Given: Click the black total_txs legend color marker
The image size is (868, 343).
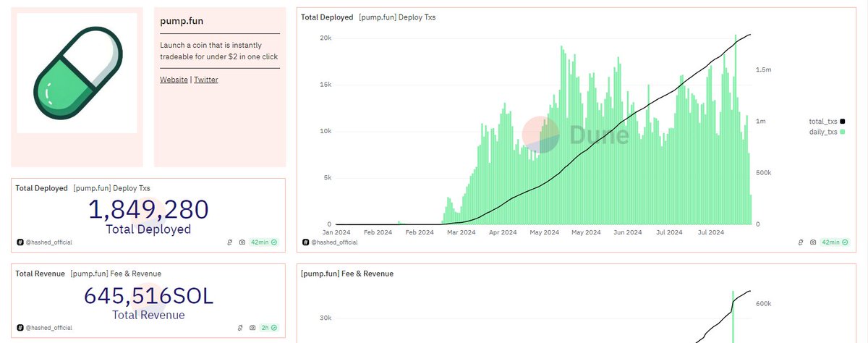Looking at the screenshot, I should [x=843, y=122].
